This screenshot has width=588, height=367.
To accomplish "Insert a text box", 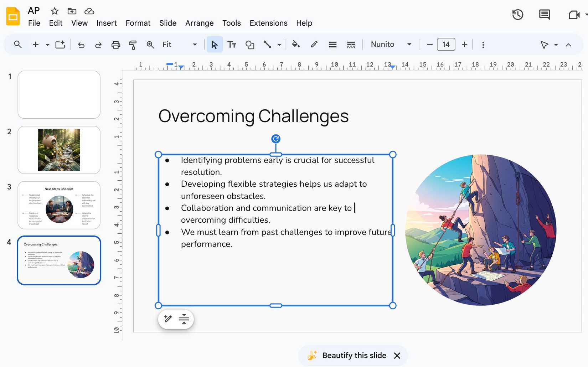I will [232, 45].
